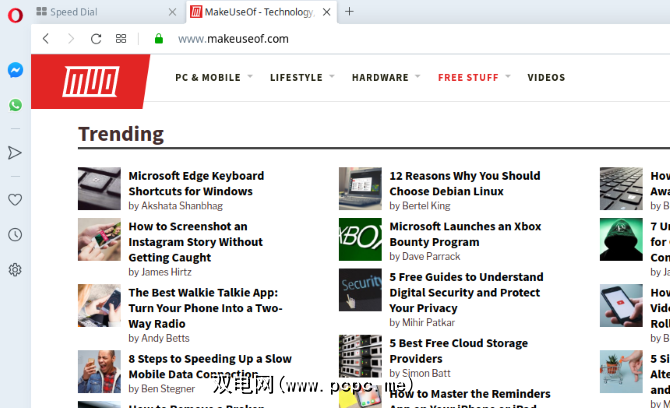This screenshot has width=670, height=408.
Task: Expand the Free Stuff dropdown arrow
Action: click(508, 76)
